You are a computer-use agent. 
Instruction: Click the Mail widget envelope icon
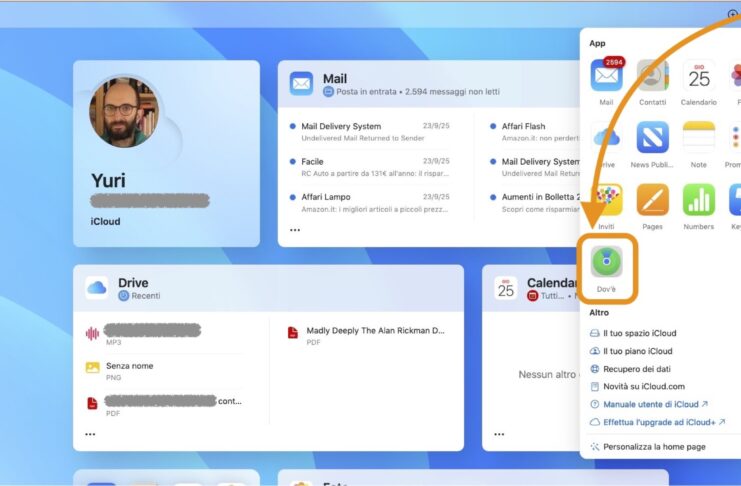click(301, 84)
